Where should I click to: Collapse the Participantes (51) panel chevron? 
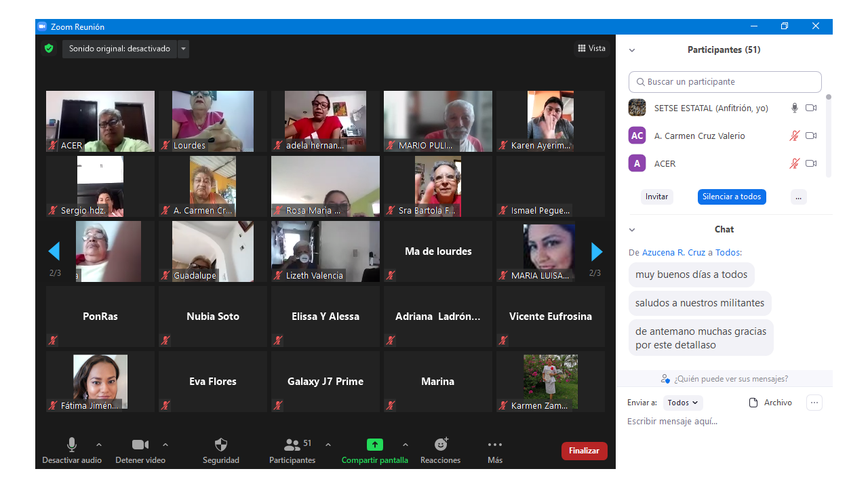point(632,50)
